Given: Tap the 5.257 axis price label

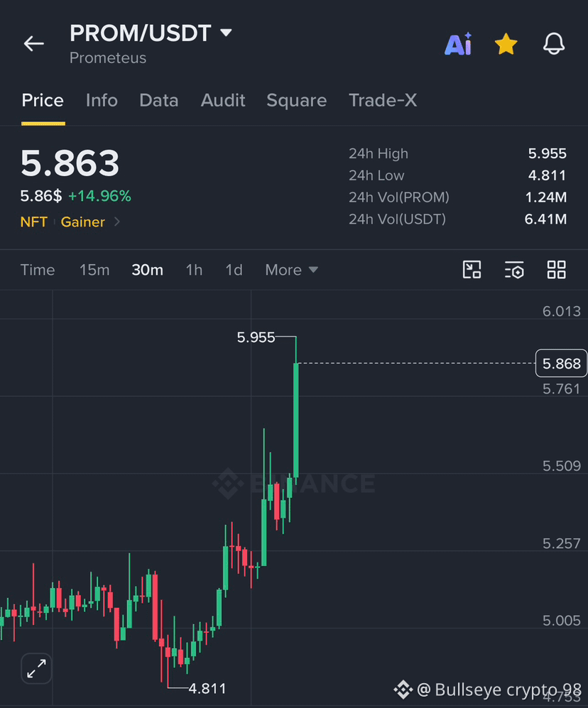Looking at the screenshot, I should click(x=561, y=543).
